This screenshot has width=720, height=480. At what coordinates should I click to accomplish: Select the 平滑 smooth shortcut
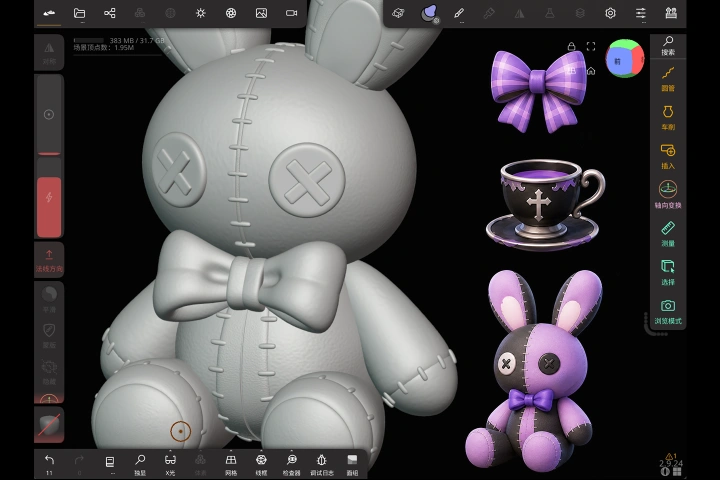coord(49,299)
